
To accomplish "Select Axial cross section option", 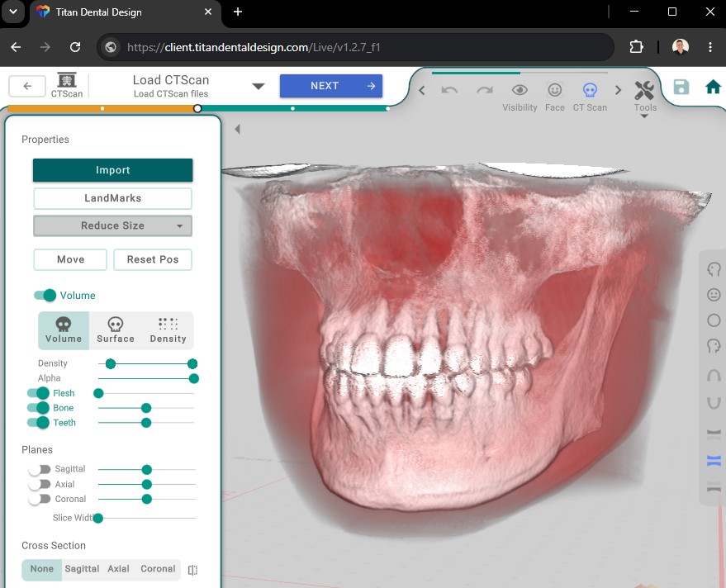I will pyautogui.click(x=119, y=569).
